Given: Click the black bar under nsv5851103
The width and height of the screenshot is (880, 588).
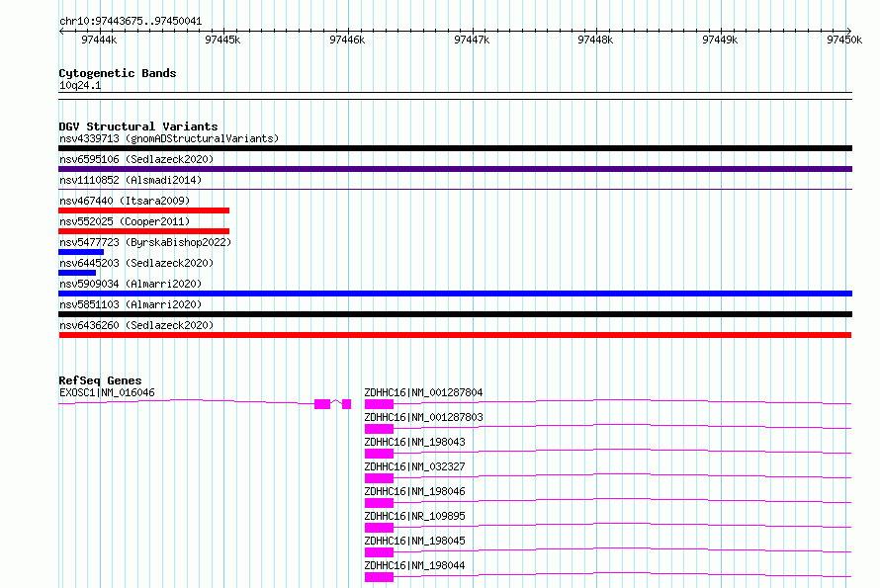Looking at the screenshot, I should [x=455, y=314].
